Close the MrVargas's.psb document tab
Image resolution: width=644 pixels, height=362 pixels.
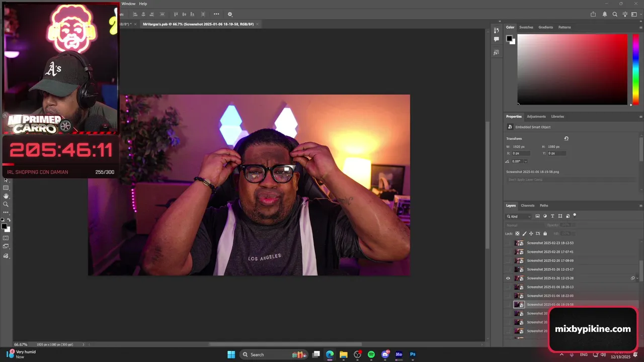tap(257, 24)
